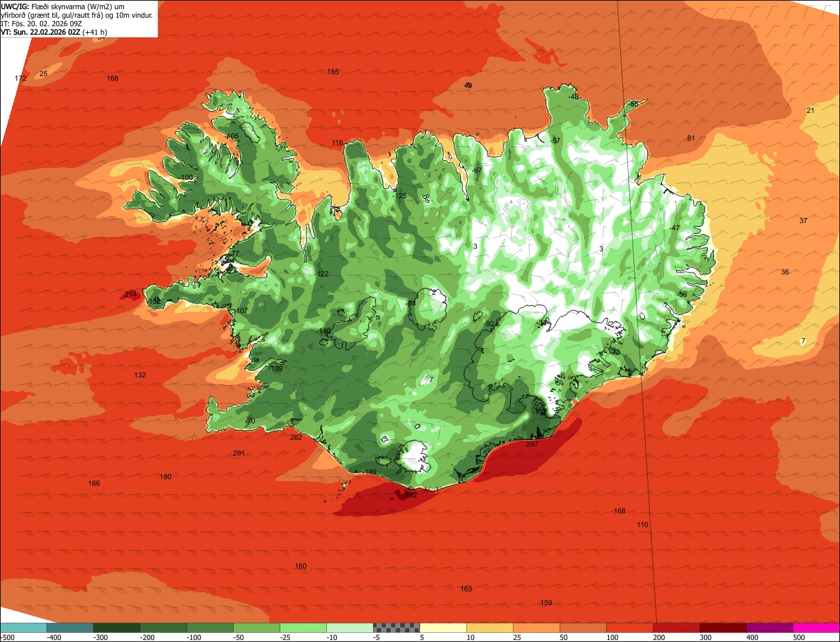
Task: Click the orange 50 to 100 legend swatch
Action: [x=583, y=628]
